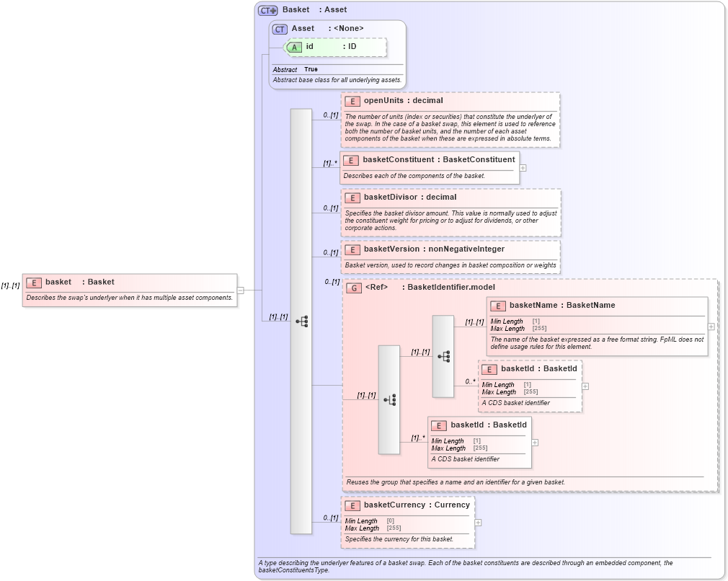728x581 pixels.
Task: Collapse the basket element via its minus box
Action: click(241, 290)
